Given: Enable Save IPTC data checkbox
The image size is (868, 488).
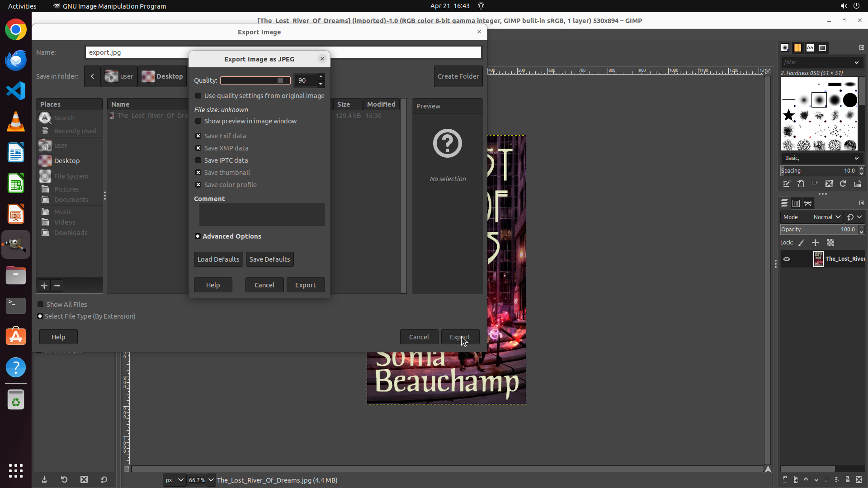Looking at the screenshot, I should coord(198,160).
